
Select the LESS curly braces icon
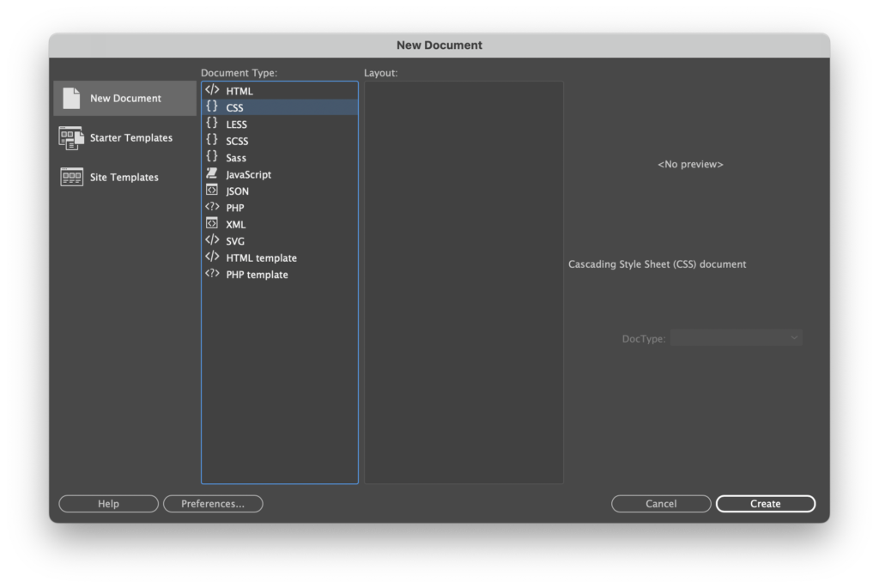(212, 124)
